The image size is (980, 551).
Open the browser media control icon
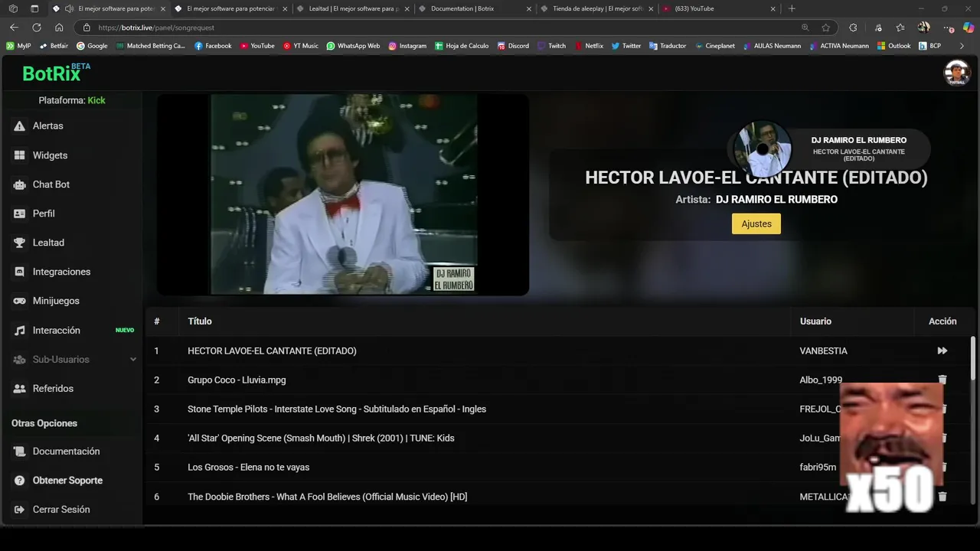click(x=877, y=28)
